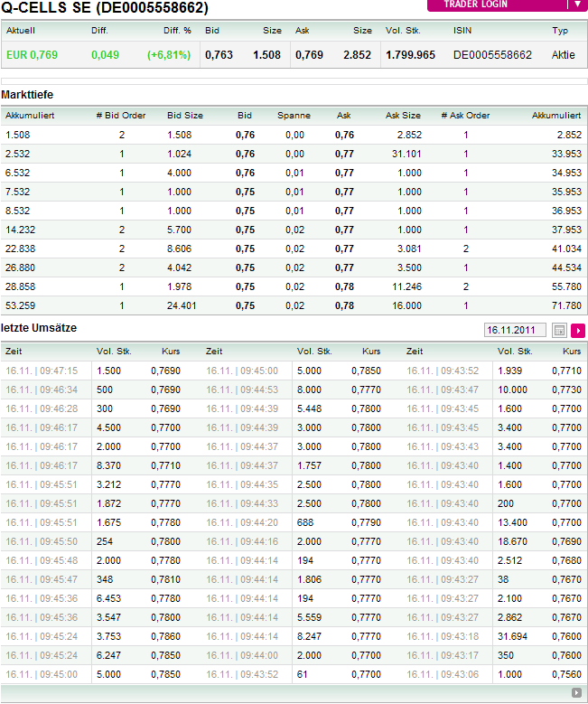This screenshot has height=704, width=588.
Task: Click the # Ask Order column header
Action: coord(465,116)
